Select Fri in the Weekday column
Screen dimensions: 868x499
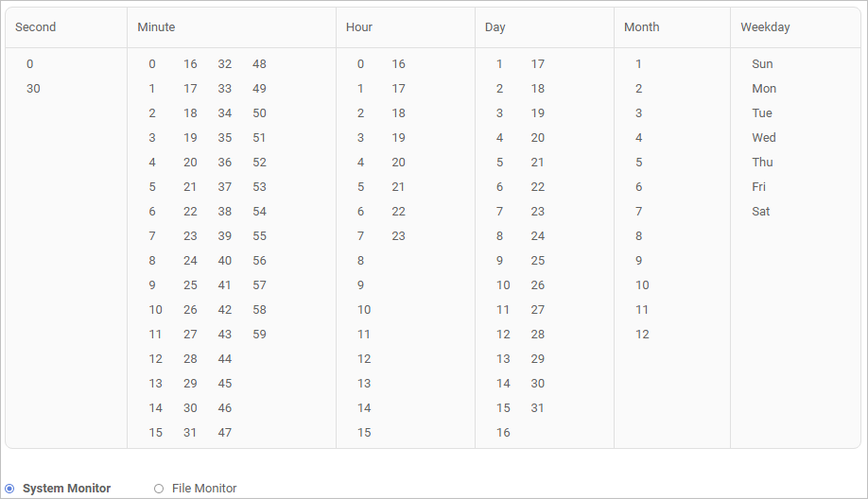759,187
